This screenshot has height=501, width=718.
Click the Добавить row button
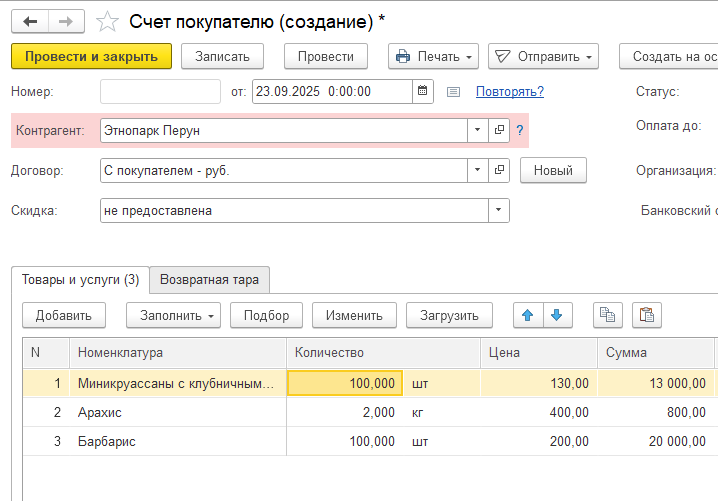(64, 315)
